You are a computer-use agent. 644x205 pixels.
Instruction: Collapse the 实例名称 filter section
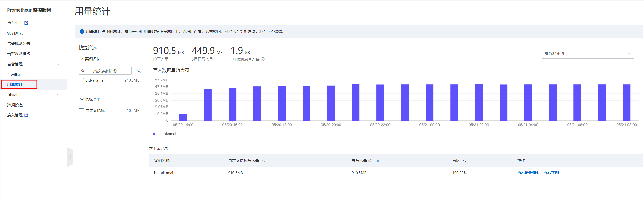82,59
